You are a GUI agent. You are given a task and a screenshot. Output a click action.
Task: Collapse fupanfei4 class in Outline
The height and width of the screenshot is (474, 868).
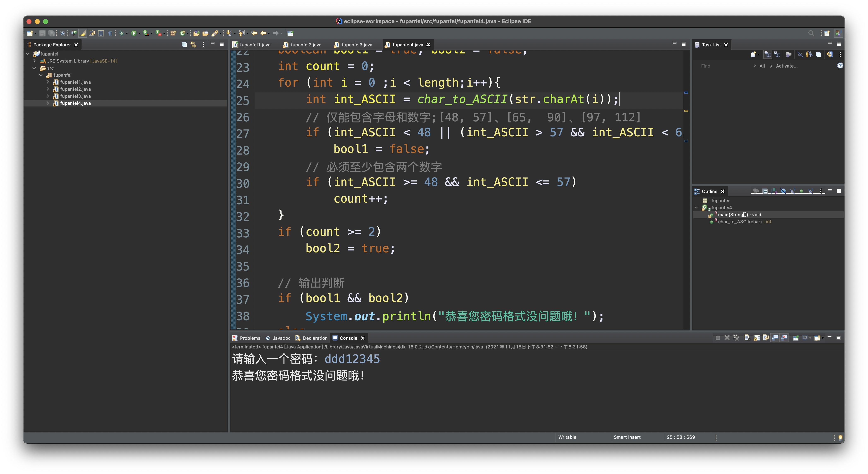(x=696, y=208)
